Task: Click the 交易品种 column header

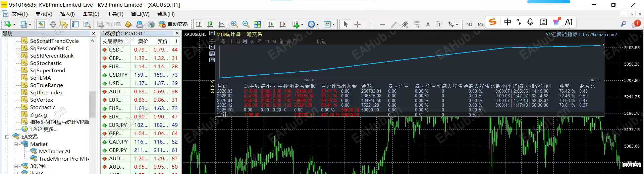Action: point(113,41)
